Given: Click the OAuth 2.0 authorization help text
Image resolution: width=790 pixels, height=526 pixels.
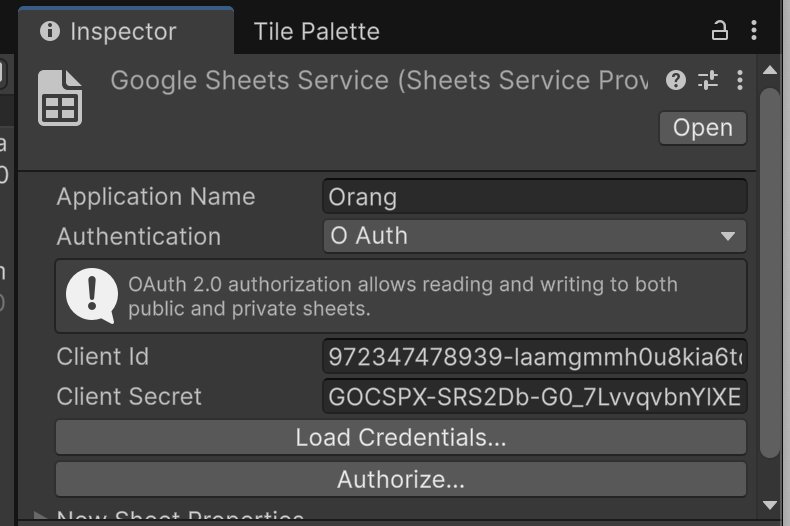Looking at the screenshot, I should tap(403, 296).
